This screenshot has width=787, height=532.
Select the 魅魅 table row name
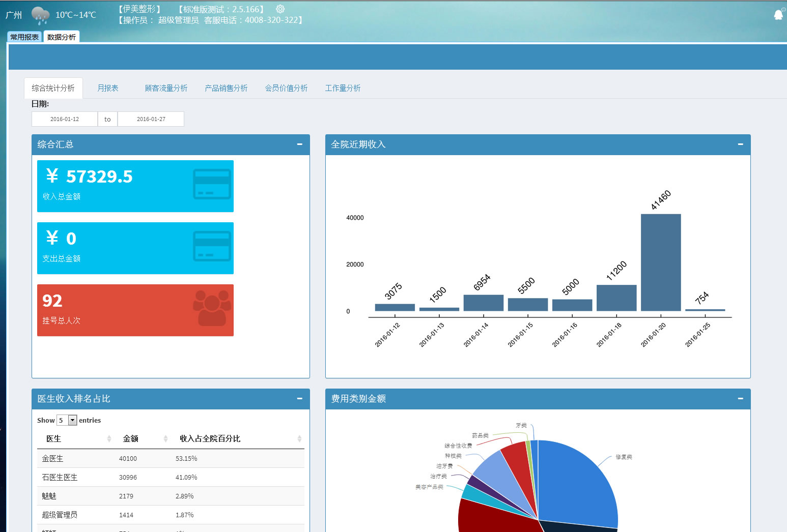tap(49, 496)
